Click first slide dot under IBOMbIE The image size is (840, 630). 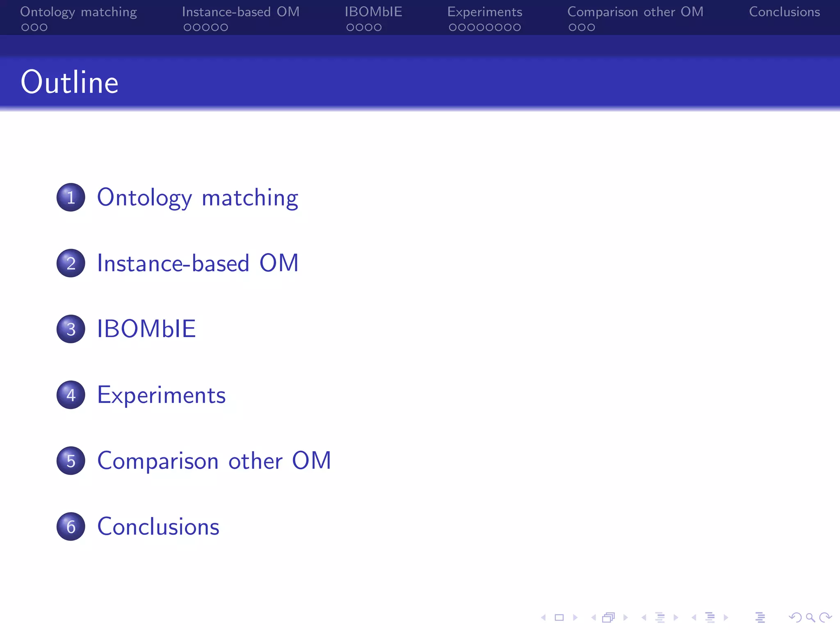350,27
